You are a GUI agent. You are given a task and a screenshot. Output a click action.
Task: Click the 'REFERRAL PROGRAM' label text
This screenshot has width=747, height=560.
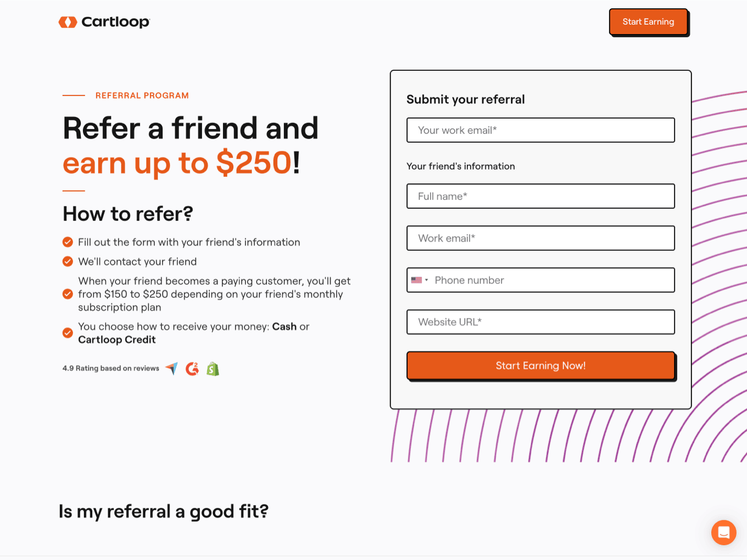click(142, 95)
